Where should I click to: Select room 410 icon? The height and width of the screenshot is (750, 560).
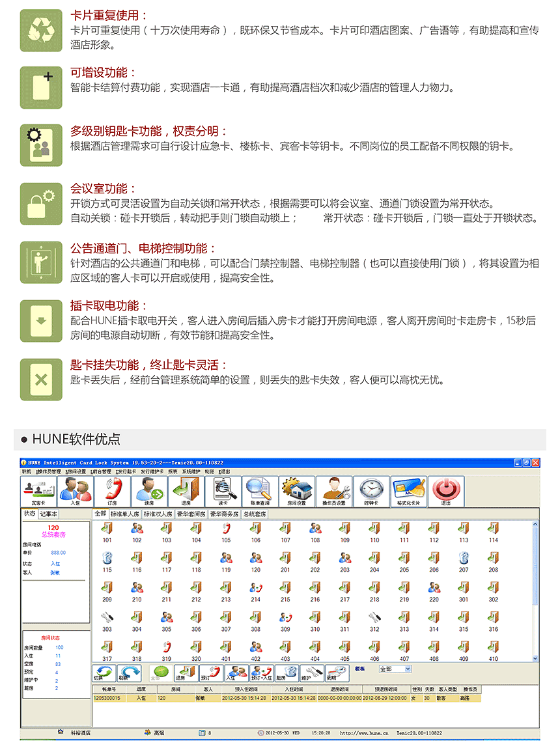494,646
